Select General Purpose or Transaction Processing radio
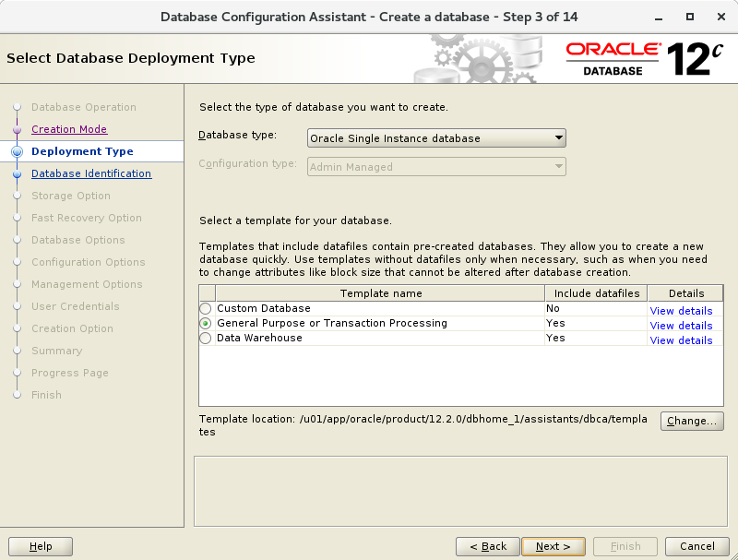This screenshot has width=738, height=560. click(x=206, y=323)
